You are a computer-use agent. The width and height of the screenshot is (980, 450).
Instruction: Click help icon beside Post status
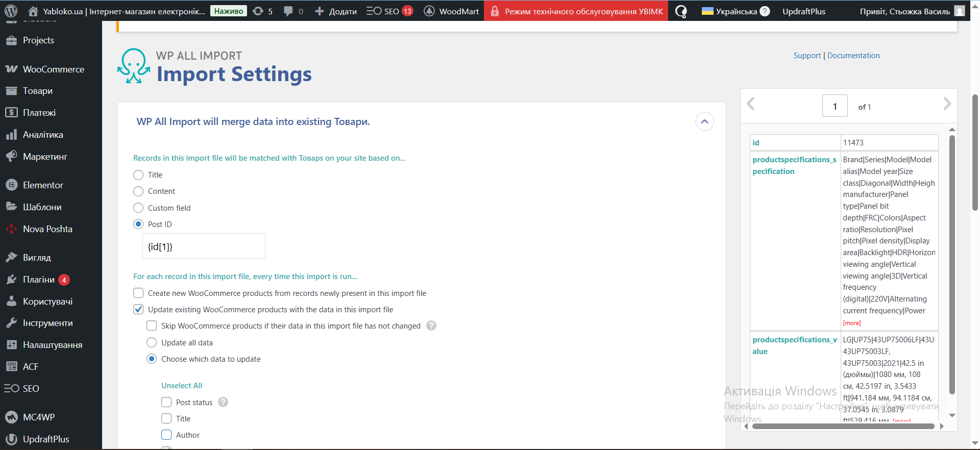[x=223, y=402]
